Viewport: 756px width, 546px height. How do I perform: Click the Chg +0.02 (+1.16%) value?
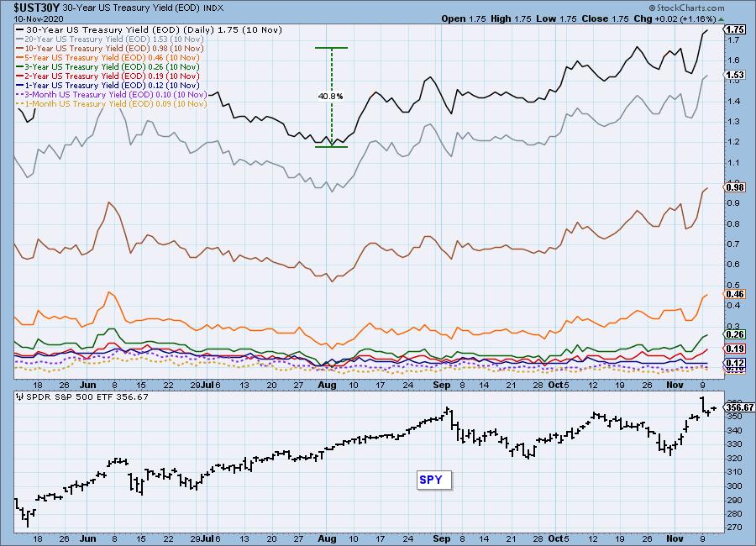675,18
